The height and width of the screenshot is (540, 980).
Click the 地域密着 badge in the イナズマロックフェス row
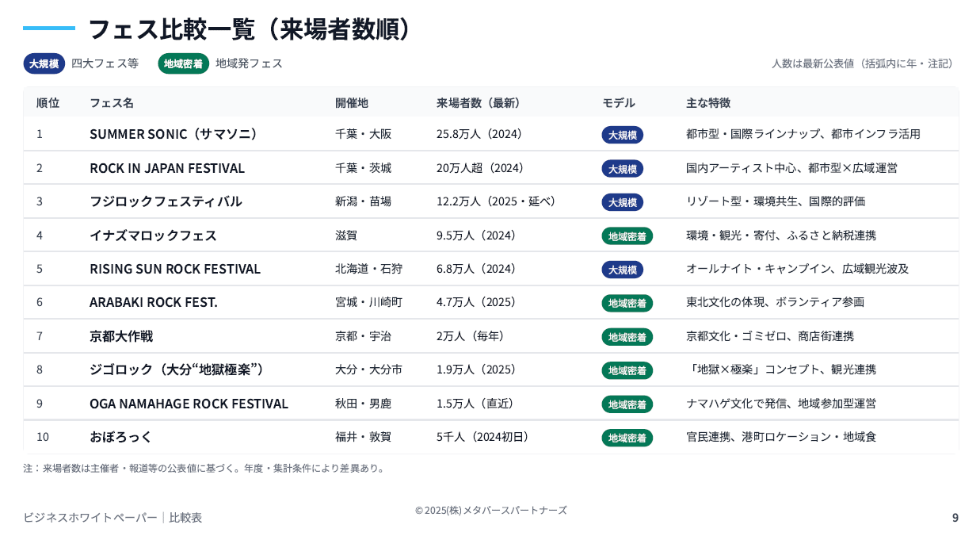[x=627, y=236]
